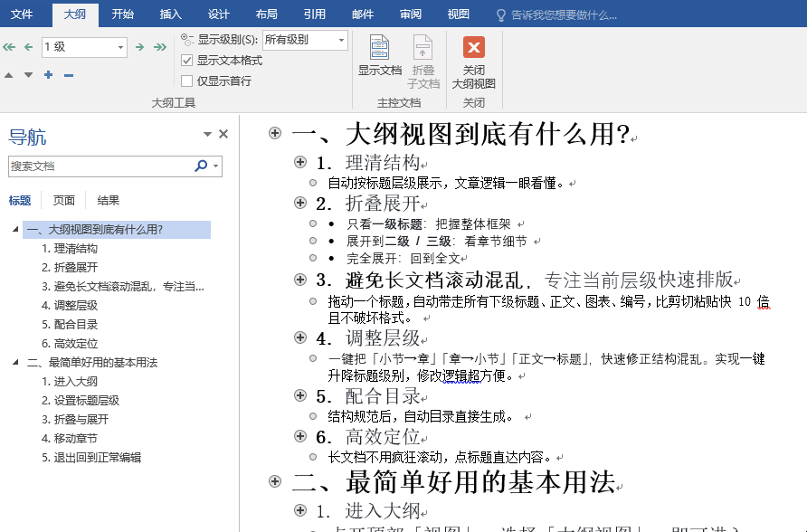Move selected heading up with up-triangle icon
The width and height of the screenshot is (807, 532).
(x=8, y=75)
